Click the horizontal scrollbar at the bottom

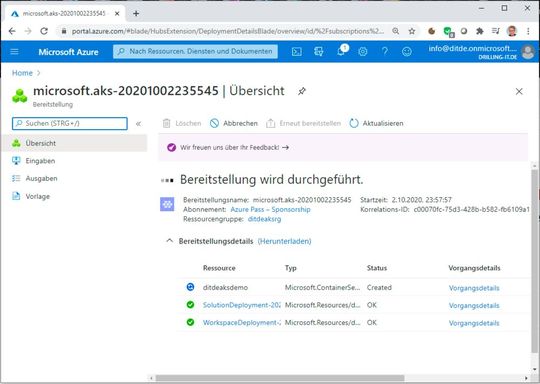click(x=280, y=378)
